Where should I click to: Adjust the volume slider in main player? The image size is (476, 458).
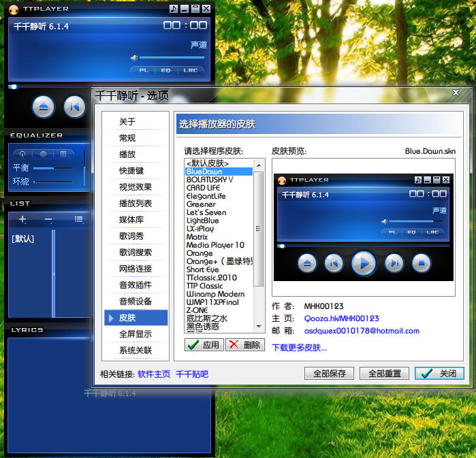tap(172, 57)
